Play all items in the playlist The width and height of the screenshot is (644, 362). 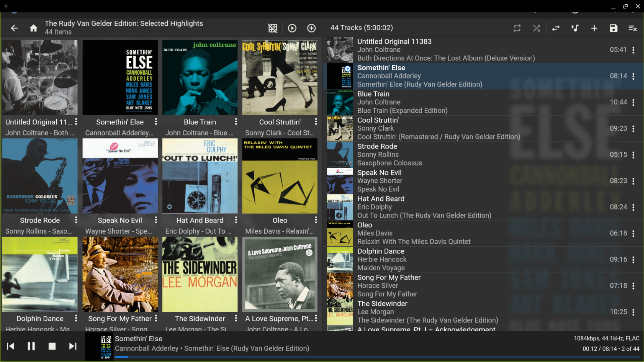pyautogui.click(x=292, y=28)
